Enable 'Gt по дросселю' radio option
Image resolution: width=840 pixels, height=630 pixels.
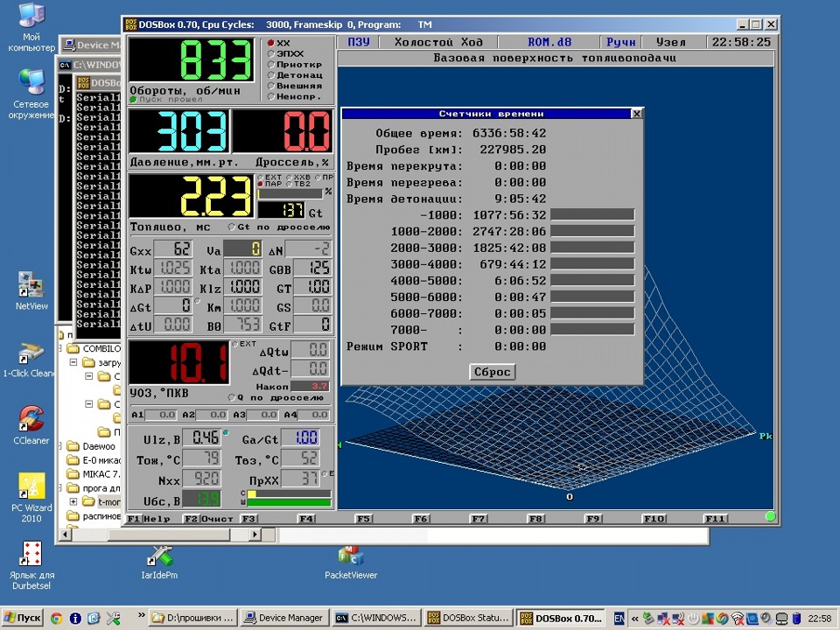click(x=230, y=227)
